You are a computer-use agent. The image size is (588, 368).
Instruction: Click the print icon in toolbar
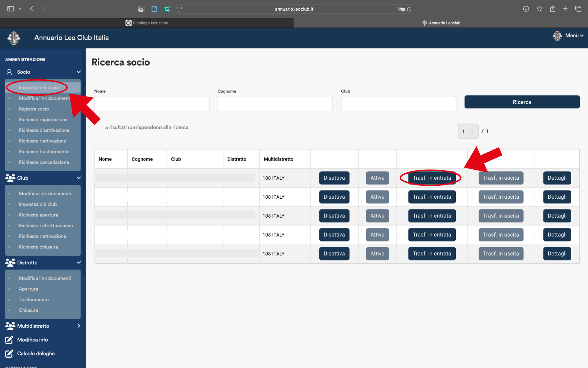pos(141,9)
